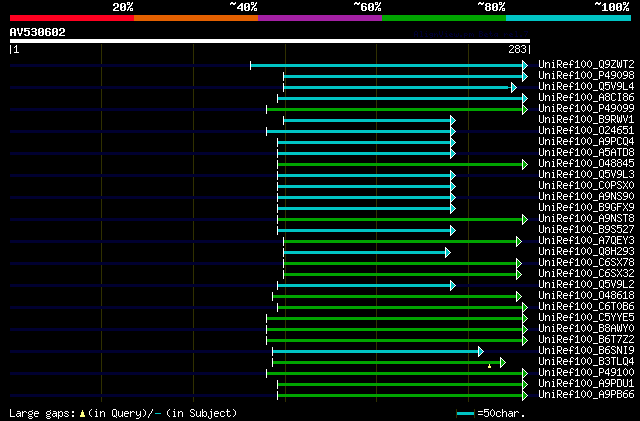640x421 pixels.
Task: Open hit UniRef100_A9NS90 label
Action: coord(586,197)
